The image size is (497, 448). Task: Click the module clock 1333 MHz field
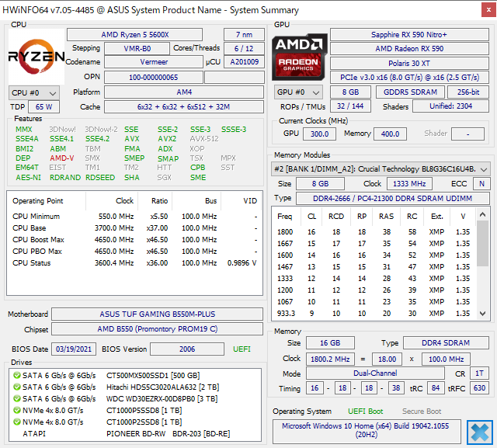coord(409,184)
